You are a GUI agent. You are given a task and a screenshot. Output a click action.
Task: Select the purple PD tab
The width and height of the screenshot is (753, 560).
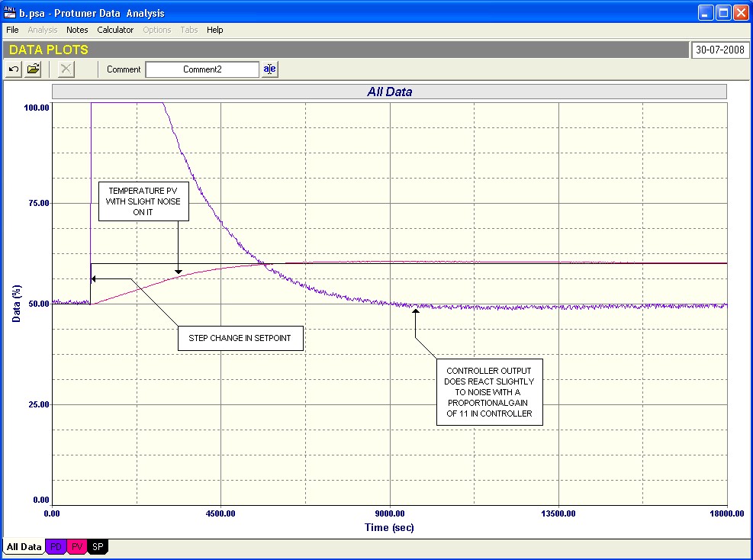56,546
